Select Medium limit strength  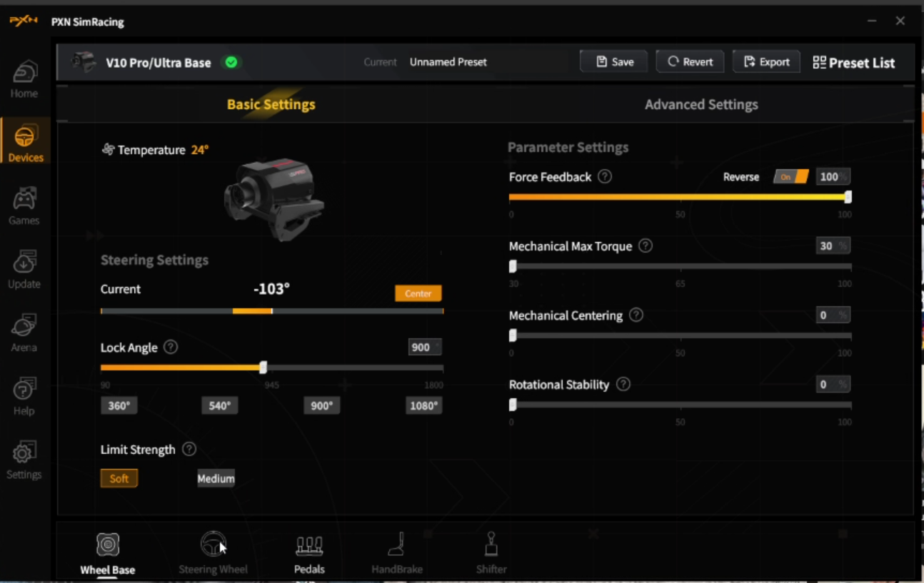pyautogui.click(x=216, y=478)
